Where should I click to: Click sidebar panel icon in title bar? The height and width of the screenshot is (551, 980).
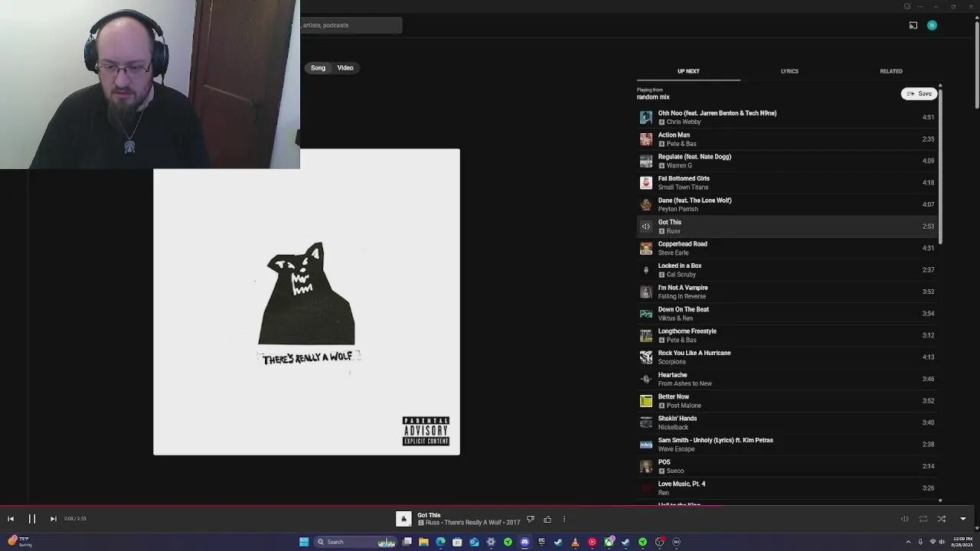[907, 7]
